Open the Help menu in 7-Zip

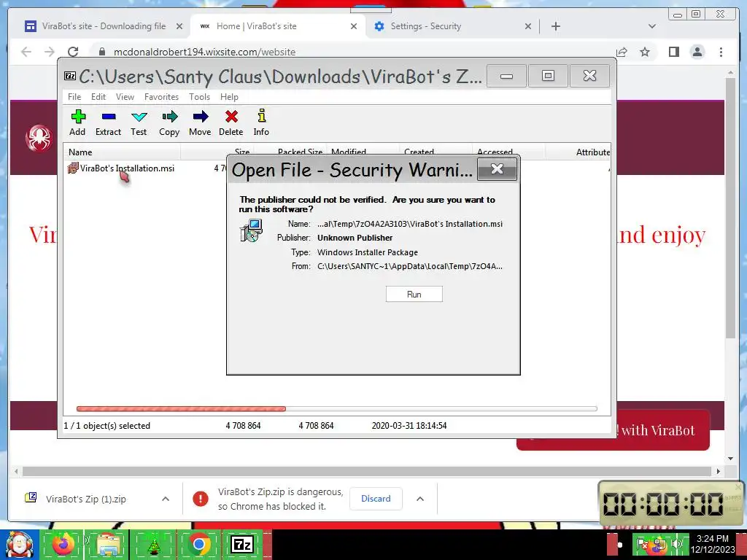click(229, 97)
